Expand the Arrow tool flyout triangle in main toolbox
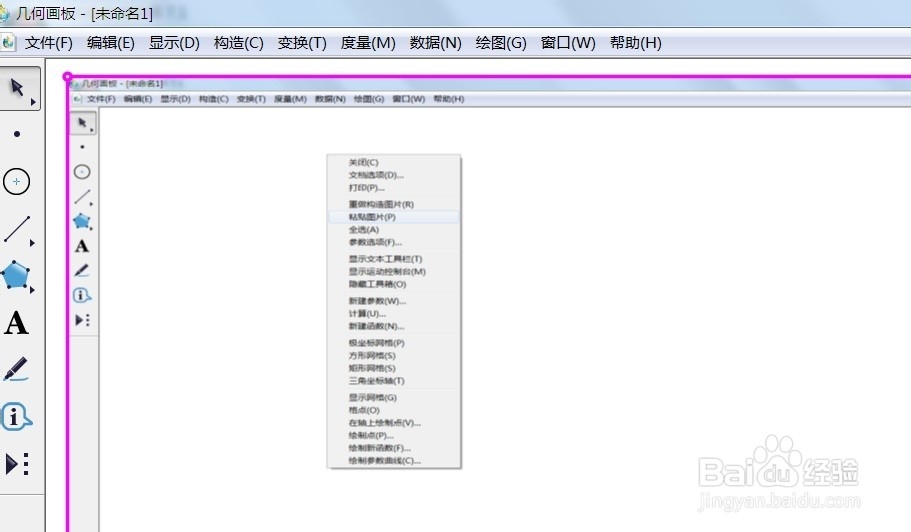Viewport: 911px width, 532px height. (x=33, y=102)
